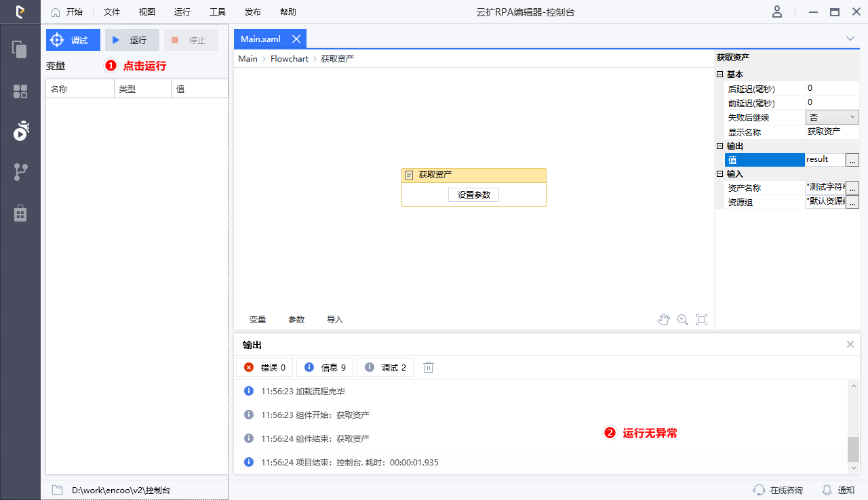Collapse the 基本 property group
This screenshot has height=500, width=868.
tap(719, 75)
